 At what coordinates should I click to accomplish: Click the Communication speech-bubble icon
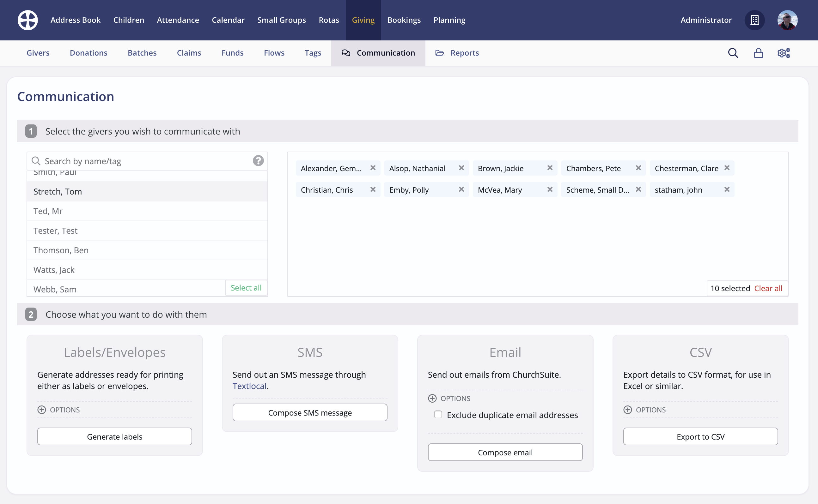(x=345, y=53)
